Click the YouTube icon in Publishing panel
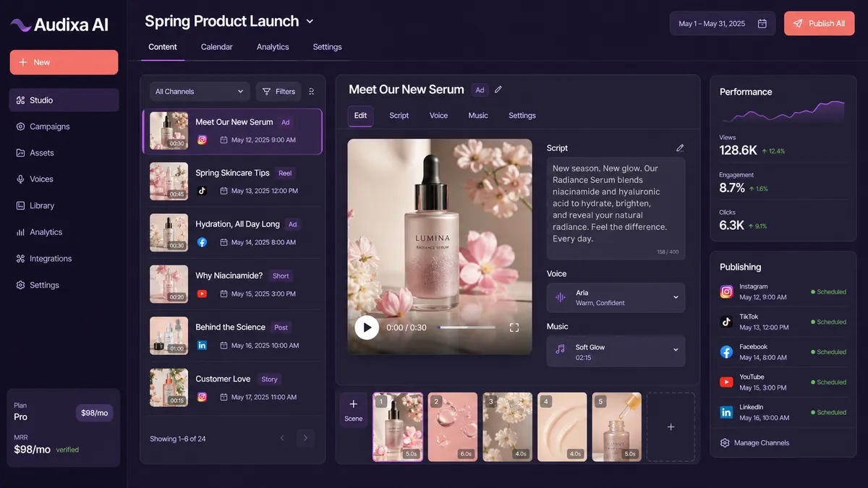Screen dimensions: 868x488 (x=726, y=382)
